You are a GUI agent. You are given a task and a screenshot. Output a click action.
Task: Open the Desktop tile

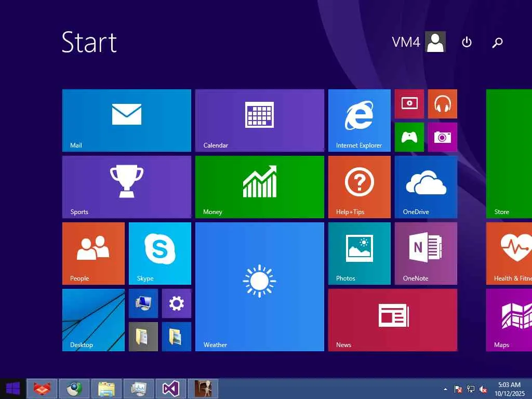(94, 320)
